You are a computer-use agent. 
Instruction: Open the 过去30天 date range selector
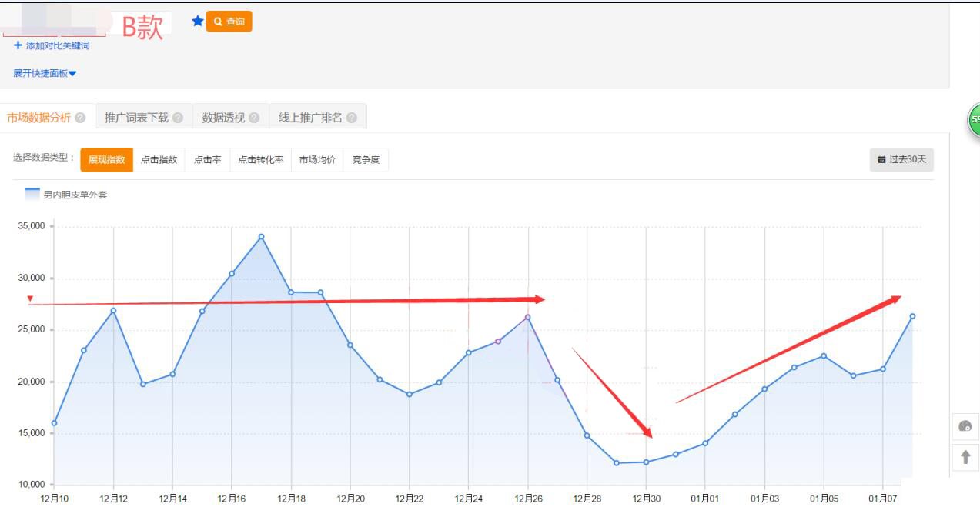(901, 160)
